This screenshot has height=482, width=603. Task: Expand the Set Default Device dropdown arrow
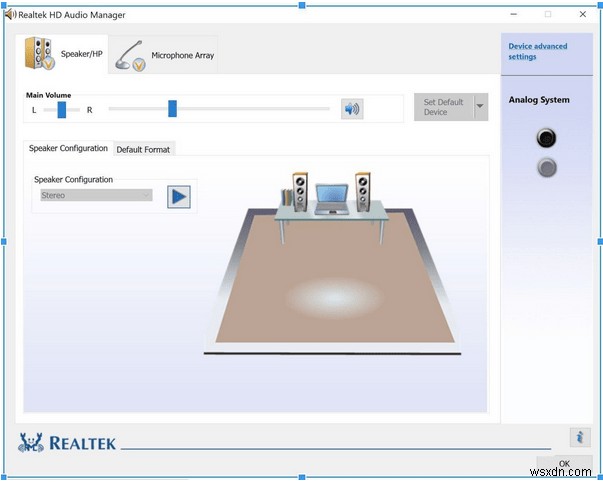pos(480,106)
